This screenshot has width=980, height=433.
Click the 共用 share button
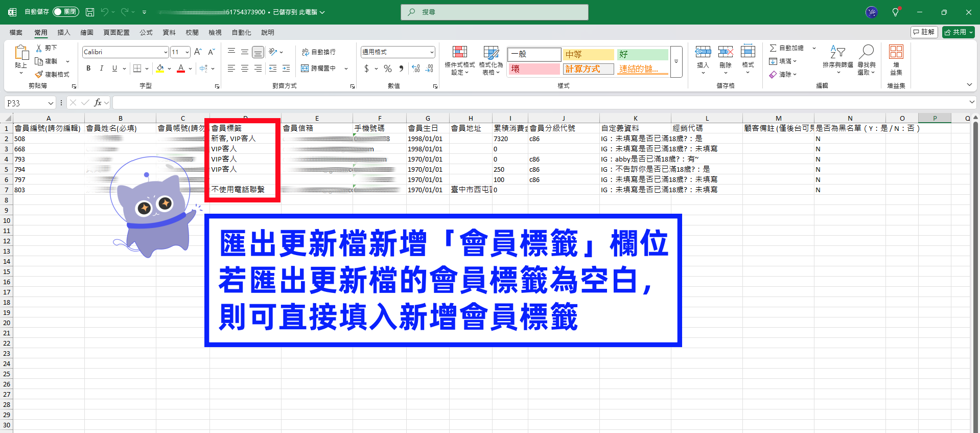pos(959,32)
